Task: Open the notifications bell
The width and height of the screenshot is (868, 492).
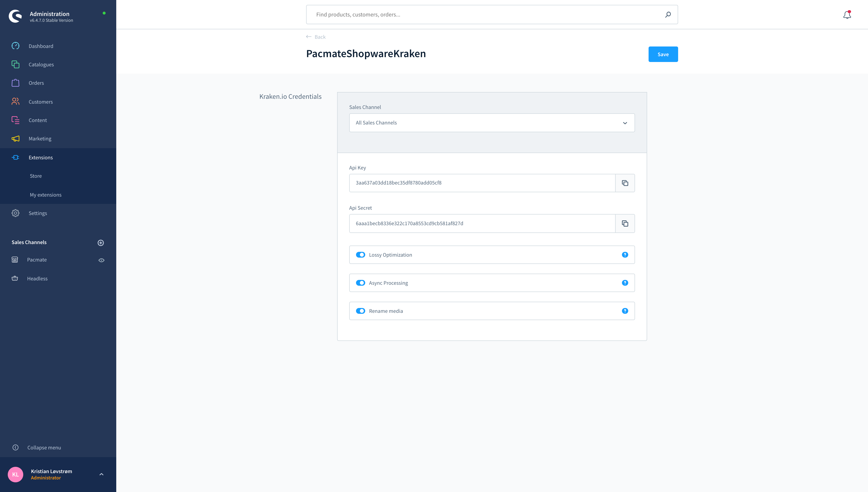Action: [x=847, y=15]
